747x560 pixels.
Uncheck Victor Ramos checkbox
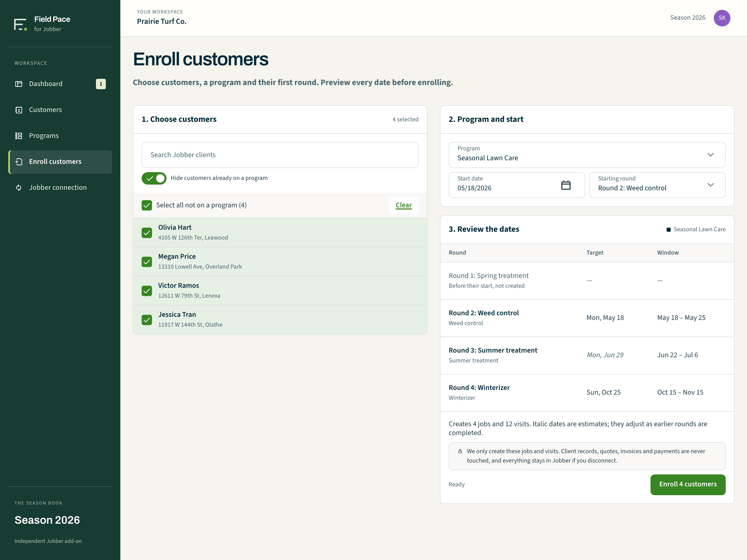pyautogui.click(x=147, y=291)
